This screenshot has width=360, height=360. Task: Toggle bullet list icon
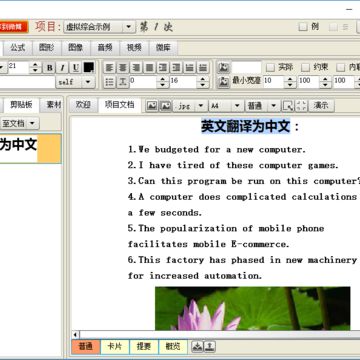click(109, 82)
